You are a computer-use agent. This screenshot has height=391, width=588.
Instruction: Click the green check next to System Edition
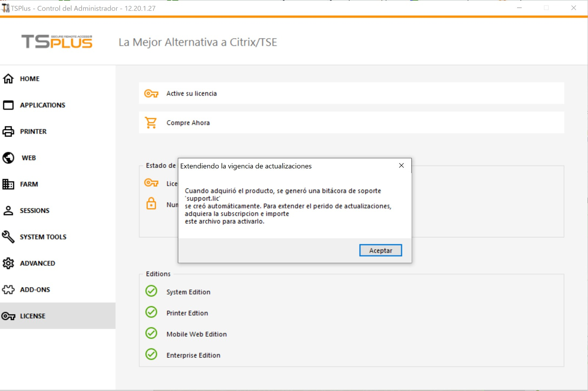click(151, 291)
